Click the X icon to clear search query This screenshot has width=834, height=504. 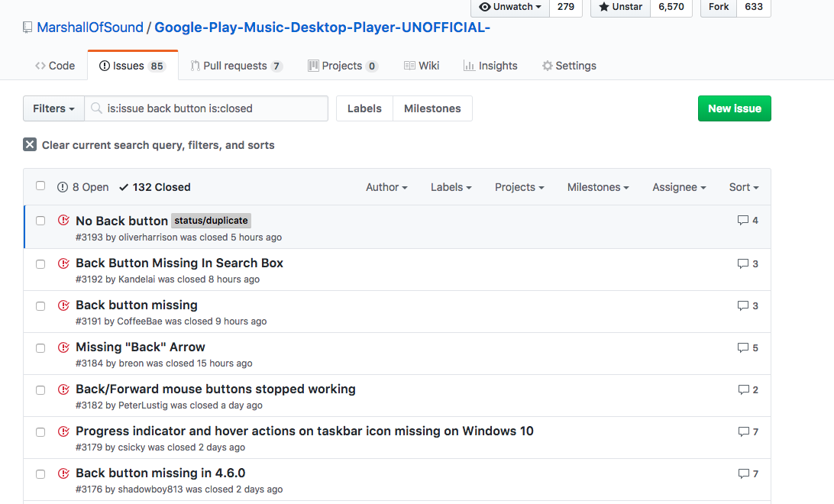coord(30,144)
